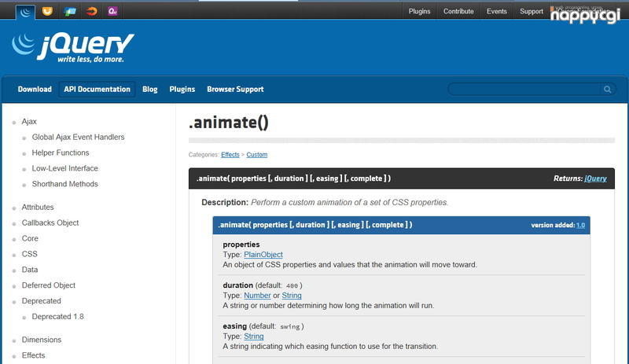Image resolution: width=629 pixels, height=364 pixels.
Task: Open the CSS category in sidebar
Action: click(29, 254)
